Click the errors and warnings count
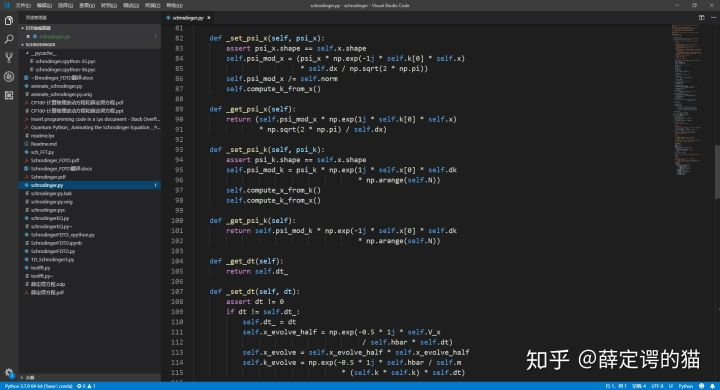The image size is (720, 390). (86, 386)
